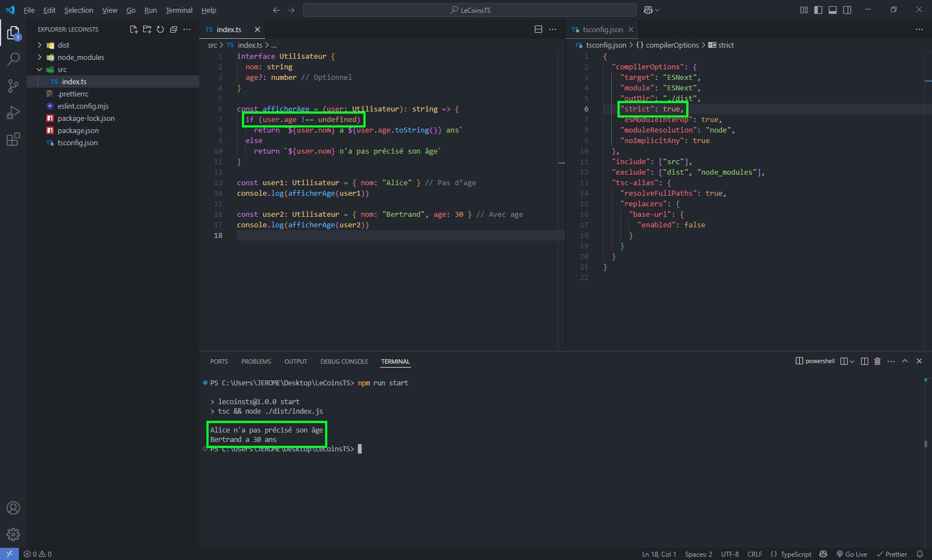Open the remote window indicator
This screenshot has width=932, height=560.
tap(9, 554)
